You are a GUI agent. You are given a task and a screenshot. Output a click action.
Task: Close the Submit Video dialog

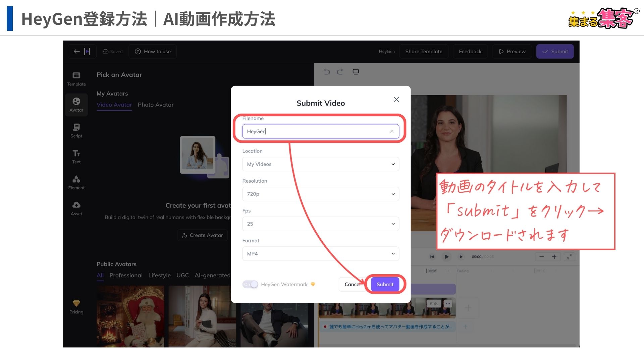point(396,100)
